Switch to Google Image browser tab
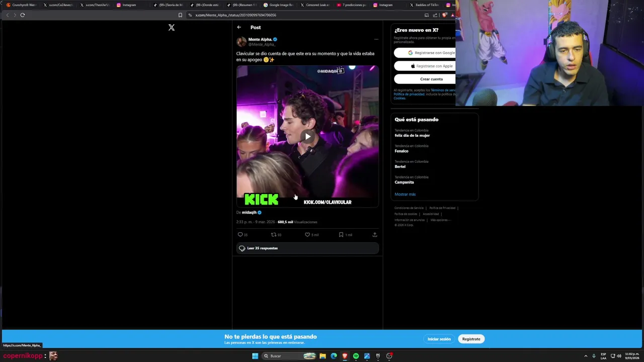The height and width of the screenshot is (362, 644). pos(278,5)
